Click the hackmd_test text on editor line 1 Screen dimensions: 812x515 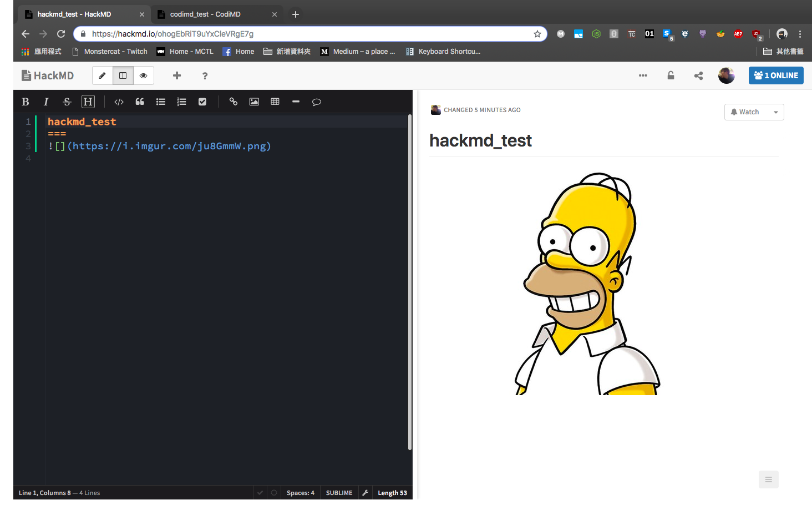[82, 122]
